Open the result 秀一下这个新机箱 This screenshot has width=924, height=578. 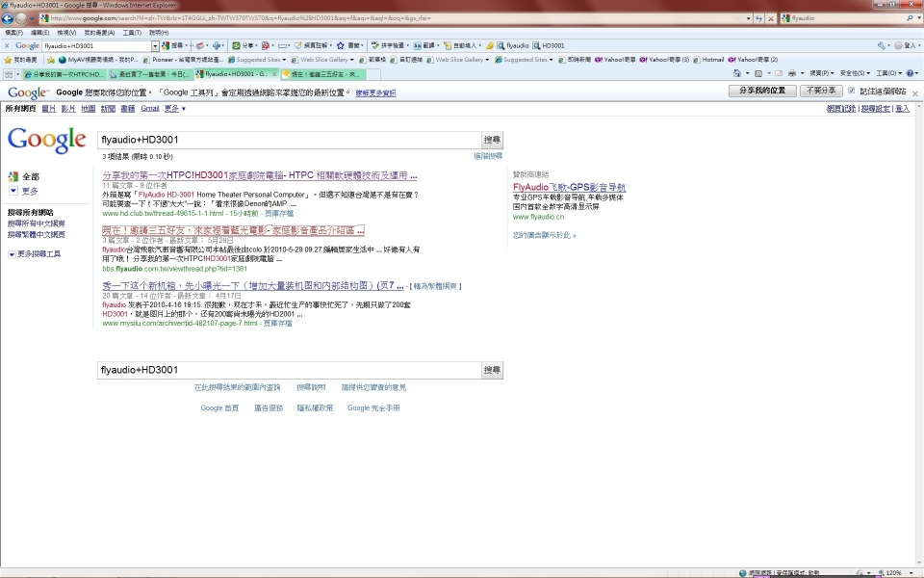253,285
